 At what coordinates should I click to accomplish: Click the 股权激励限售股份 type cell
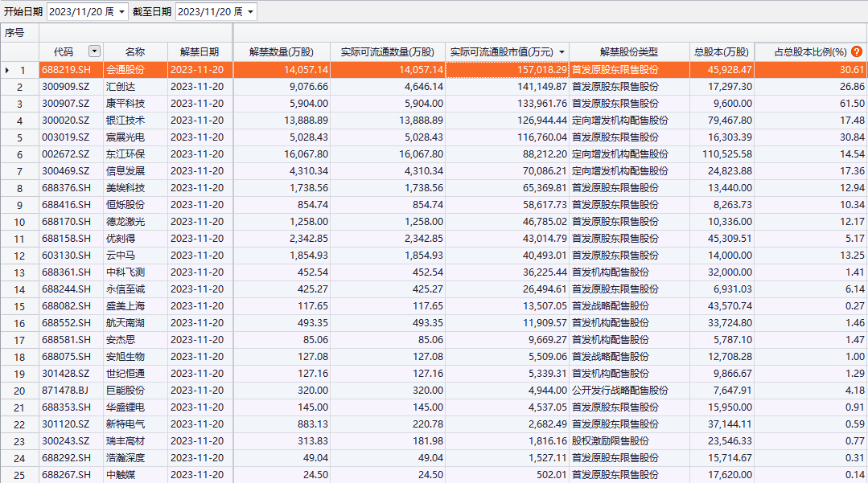tap(610, 441)
